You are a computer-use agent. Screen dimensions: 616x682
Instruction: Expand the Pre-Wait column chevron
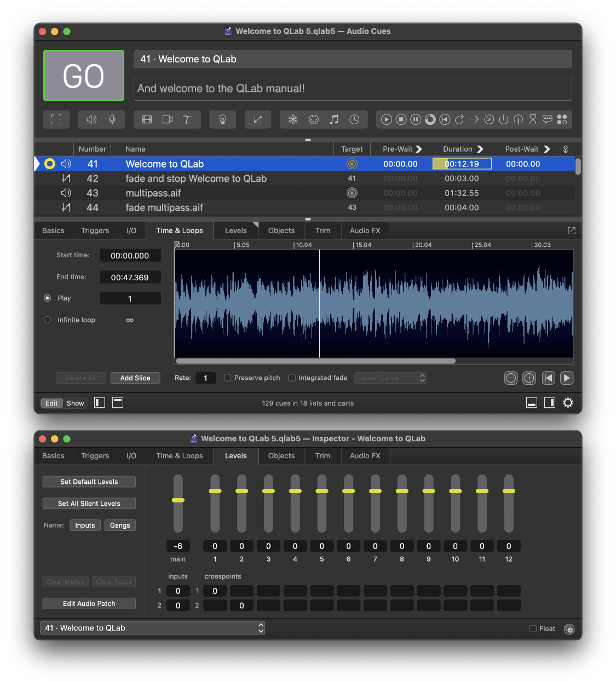(x=419, y=149)
